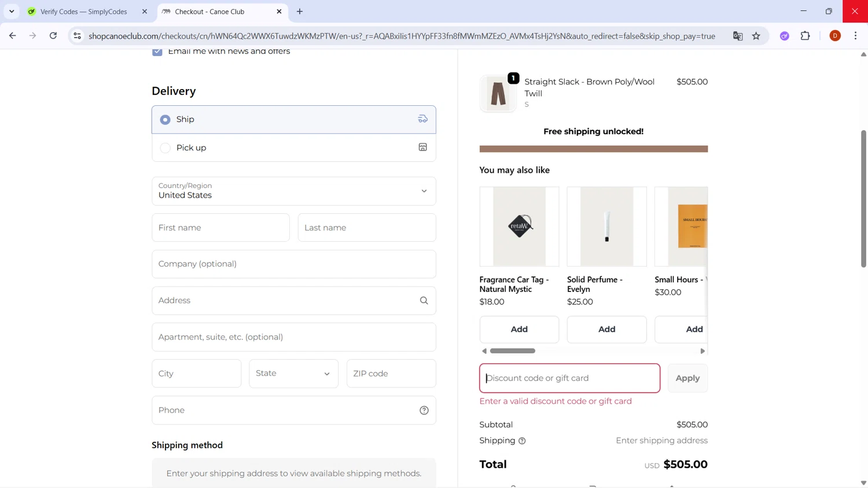Click the phone help question icon
This screenshot has height=488, width=868.
(424, 411)
